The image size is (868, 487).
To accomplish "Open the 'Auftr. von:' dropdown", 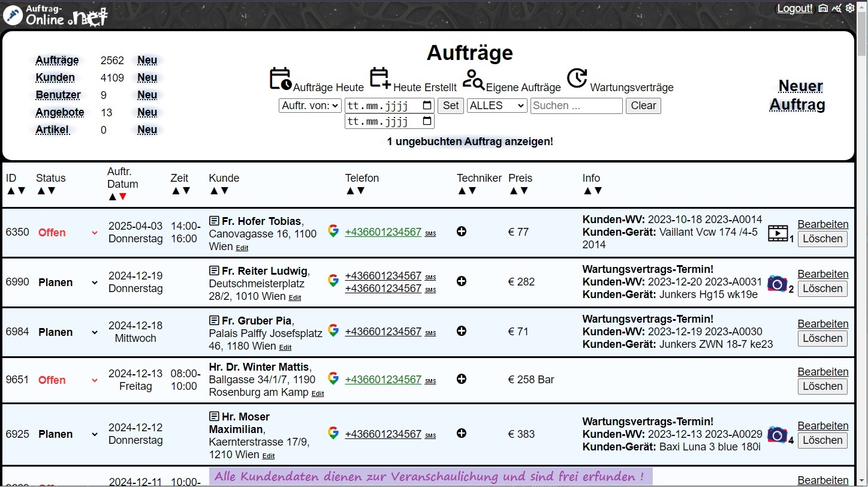I will [x=310, y=106].
